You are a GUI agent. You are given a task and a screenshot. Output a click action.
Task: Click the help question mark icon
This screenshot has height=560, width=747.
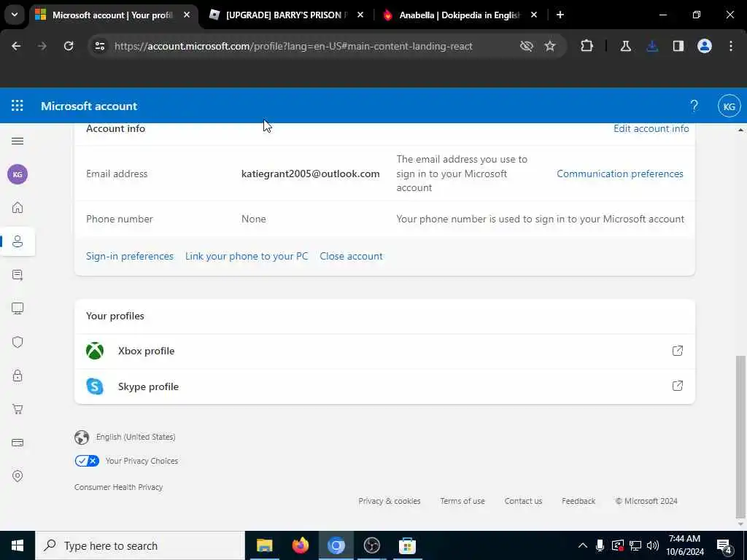coord(694,106)
